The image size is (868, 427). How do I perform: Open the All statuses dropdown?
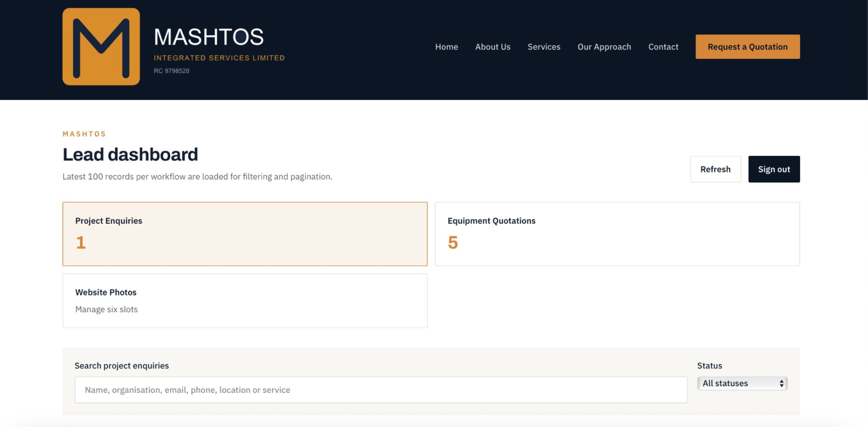point(742,383)
